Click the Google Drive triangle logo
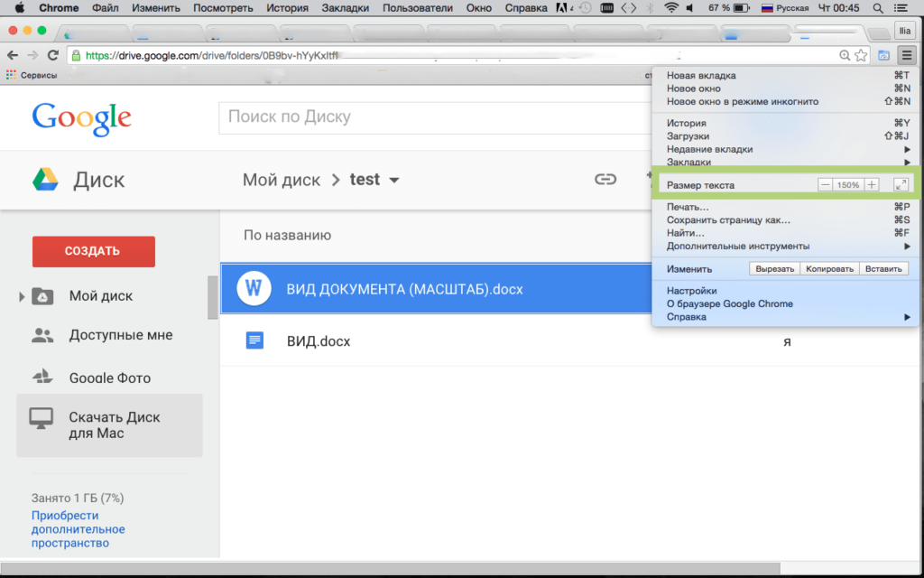Image resolution: width=924 pixels, height=578 pixels. coord(45,180)
